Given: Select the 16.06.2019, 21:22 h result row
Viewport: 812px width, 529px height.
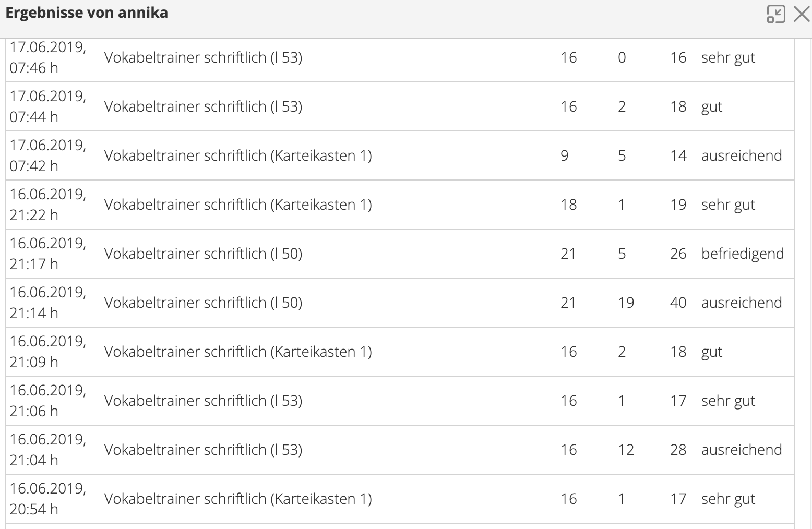Looking at the screenshot, I should [400, 205].
